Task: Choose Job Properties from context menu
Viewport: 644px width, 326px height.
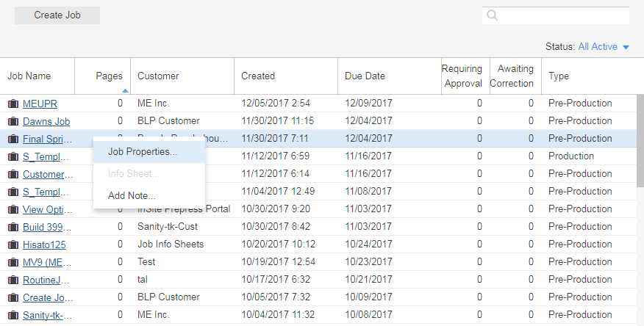Action: 143,152
